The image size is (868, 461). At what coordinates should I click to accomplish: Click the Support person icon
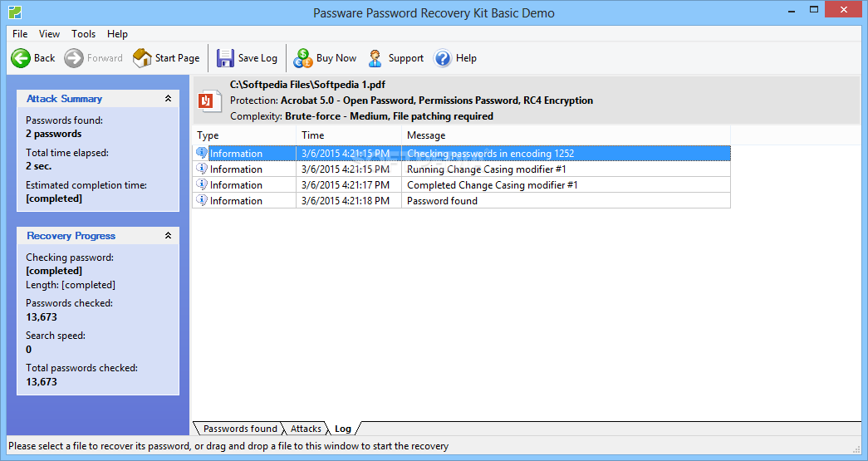tap(375, 58)
